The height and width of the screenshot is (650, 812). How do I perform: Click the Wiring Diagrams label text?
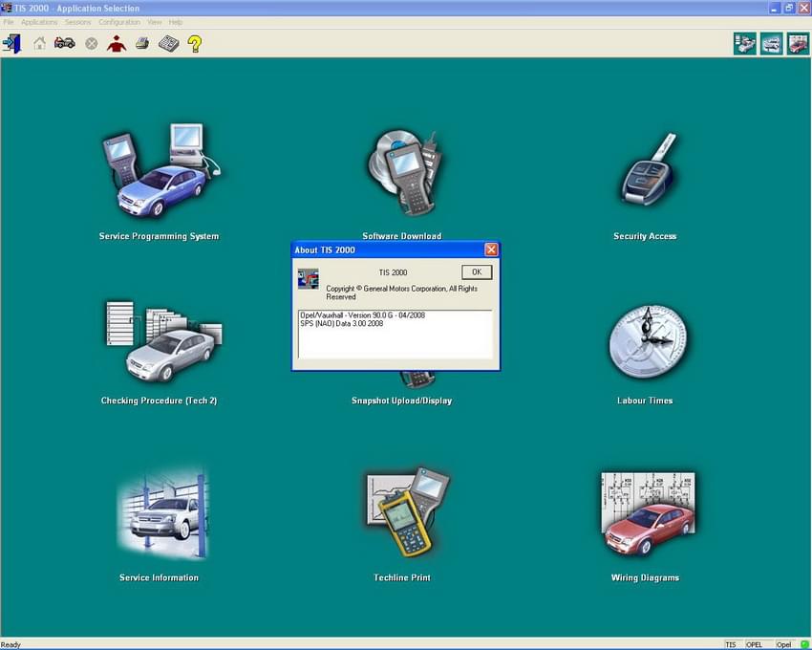point(645,578)
